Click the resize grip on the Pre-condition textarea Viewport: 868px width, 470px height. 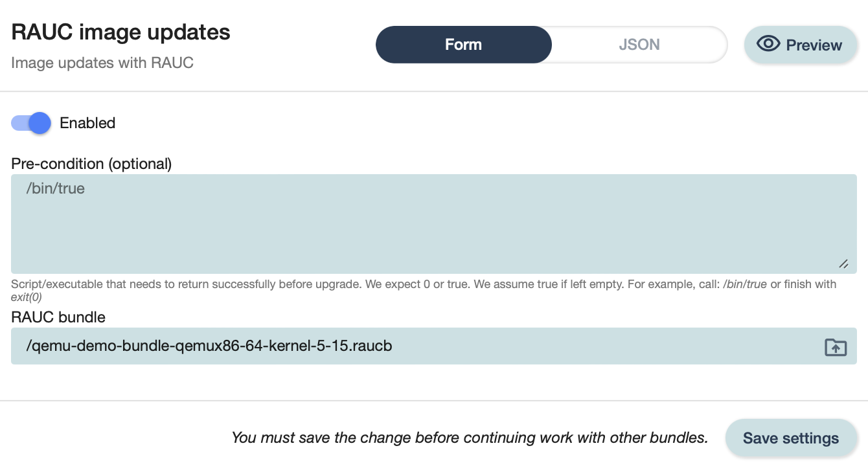(x=843, y=264)
